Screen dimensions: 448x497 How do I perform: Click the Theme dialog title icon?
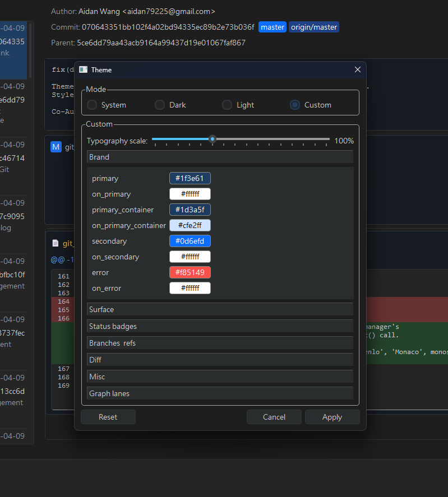pos(83,69)
